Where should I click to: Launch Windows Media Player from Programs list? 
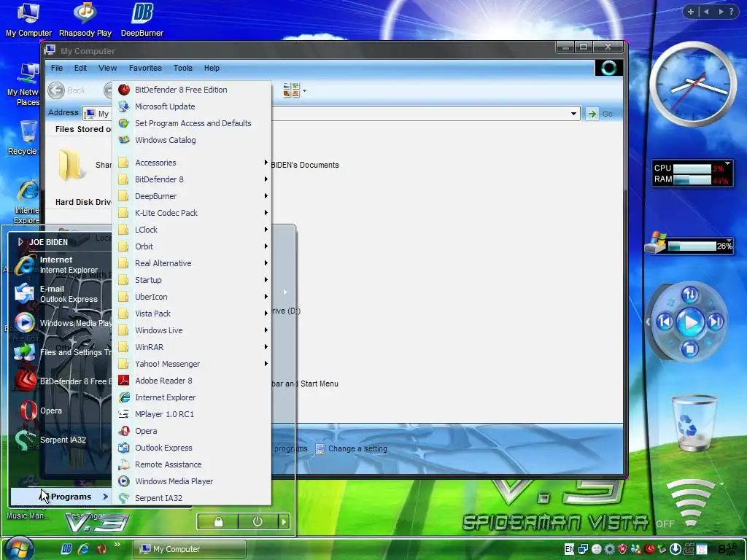click(192, 481)
